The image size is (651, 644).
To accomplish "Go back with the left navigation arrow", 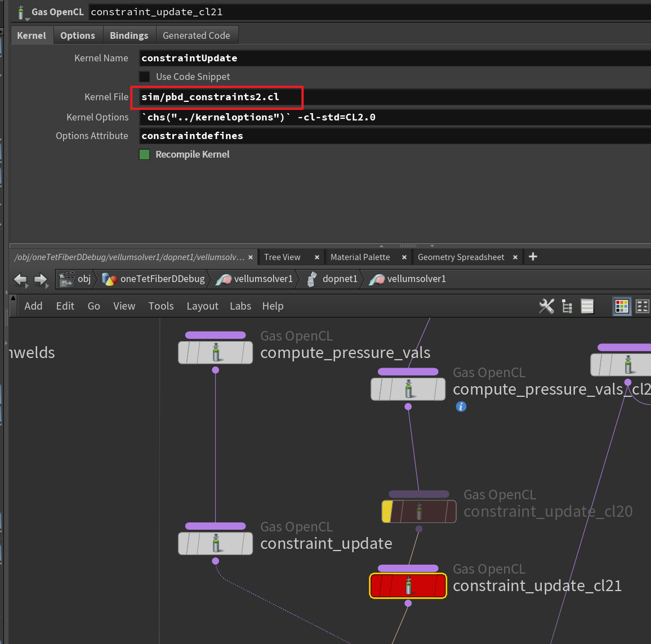I will pyautogui.click(x=20, y=279).
